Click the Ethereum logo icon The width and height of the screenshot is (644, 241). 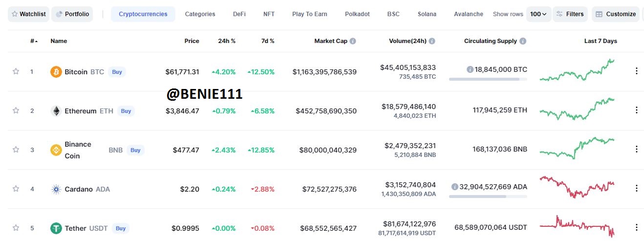[56, 111]
